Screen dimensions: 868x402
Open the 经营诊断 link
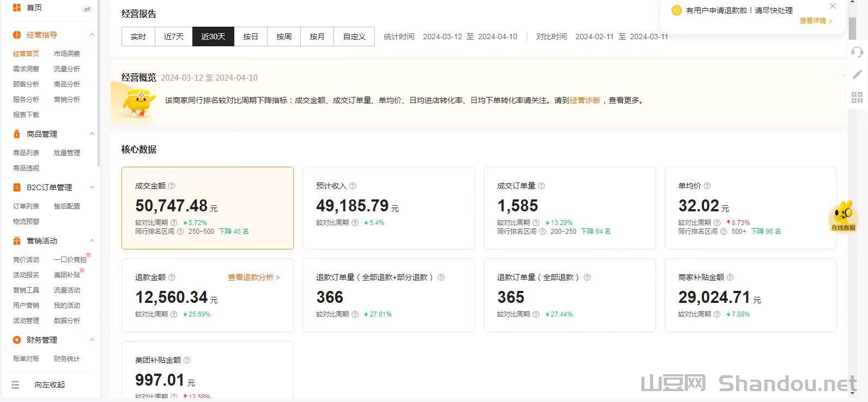click(585, 100)
